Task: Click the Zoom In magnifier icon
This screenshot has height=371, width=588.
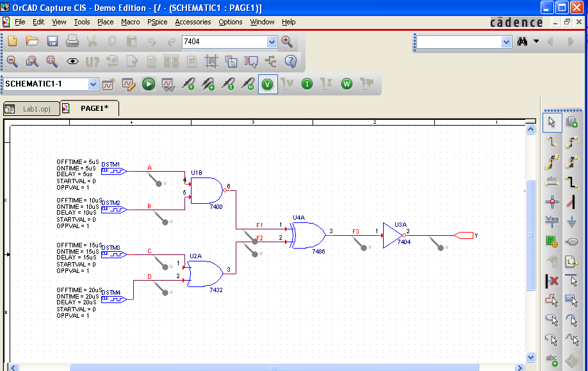Action: coord(287,41)
